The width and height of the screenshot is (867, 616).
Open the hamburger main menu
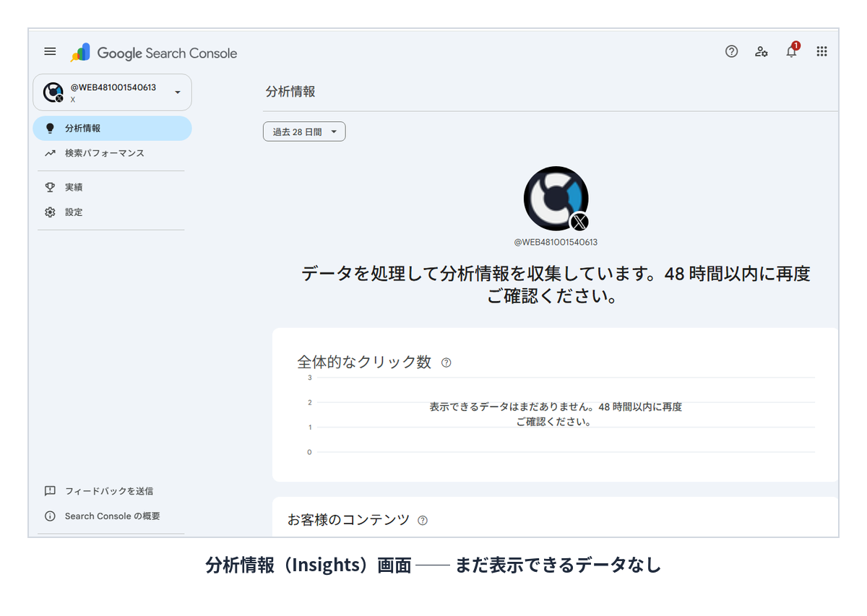[50, 51]
